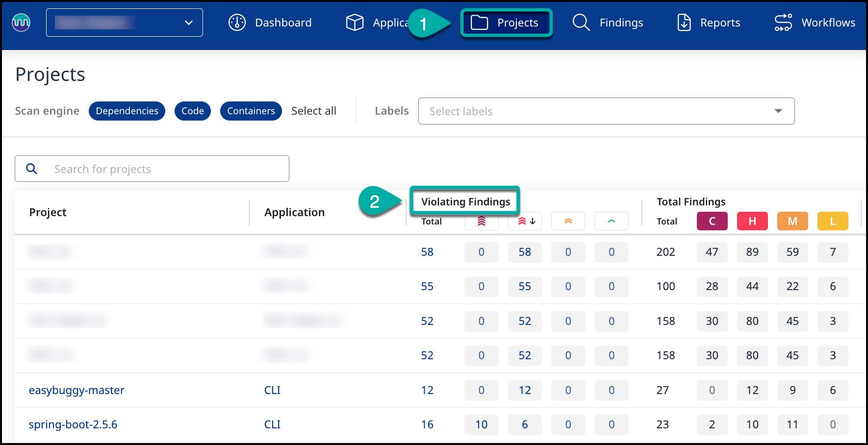This screenshot has width=868, height=445.
Task: Click the low violation severity column icon
Action: [x=611, y=221]
